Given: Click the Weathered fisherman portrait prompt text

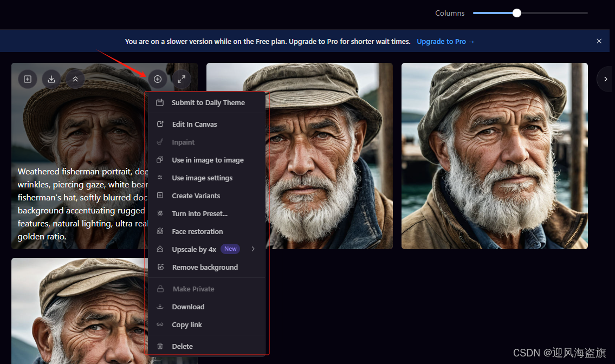Looking at the screenshot, I should click(x=82, y=204).
